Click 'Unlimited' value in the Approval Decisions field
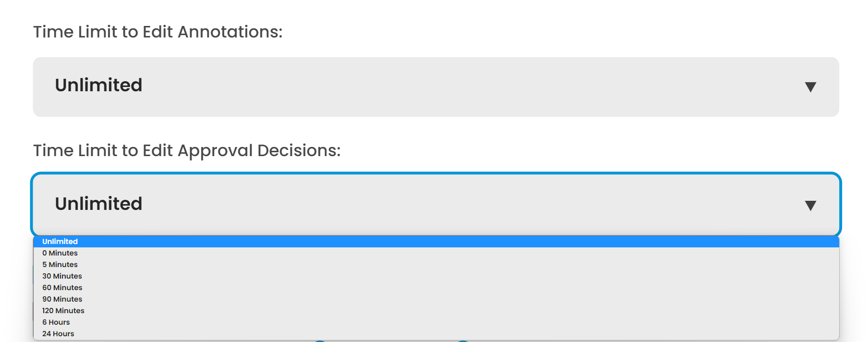 pyautogui.click(x=98, y=204)
